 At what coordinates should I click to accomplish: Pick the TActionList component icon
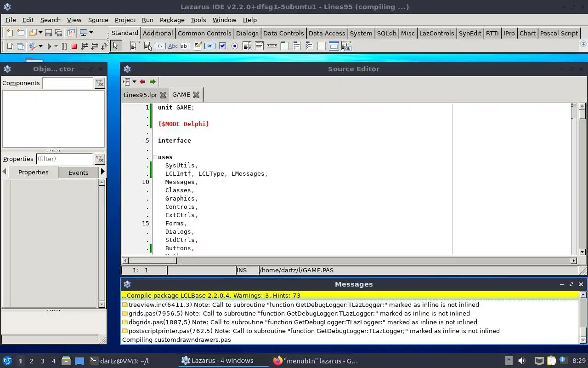[346, 46]
